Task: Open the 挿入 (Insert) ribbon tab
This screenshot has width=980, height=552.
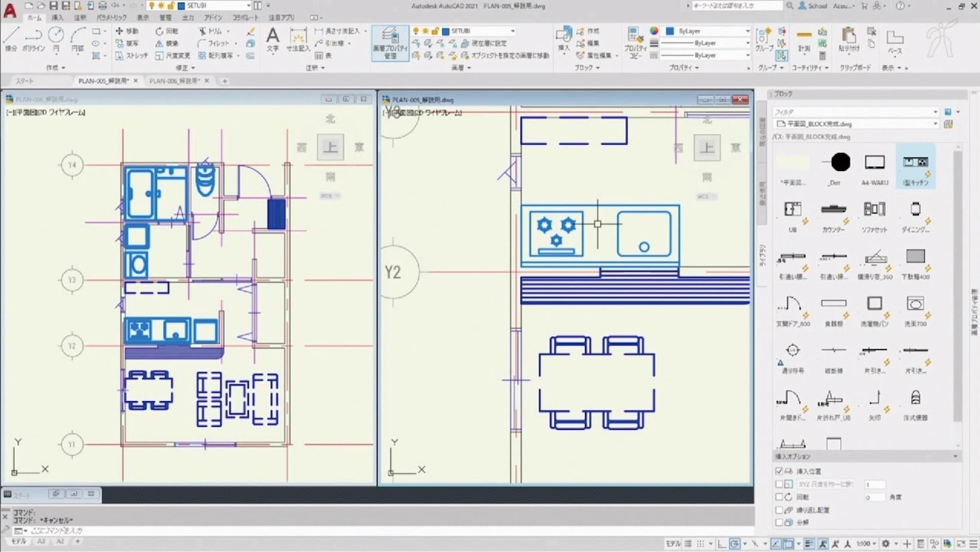Action: 58,17
